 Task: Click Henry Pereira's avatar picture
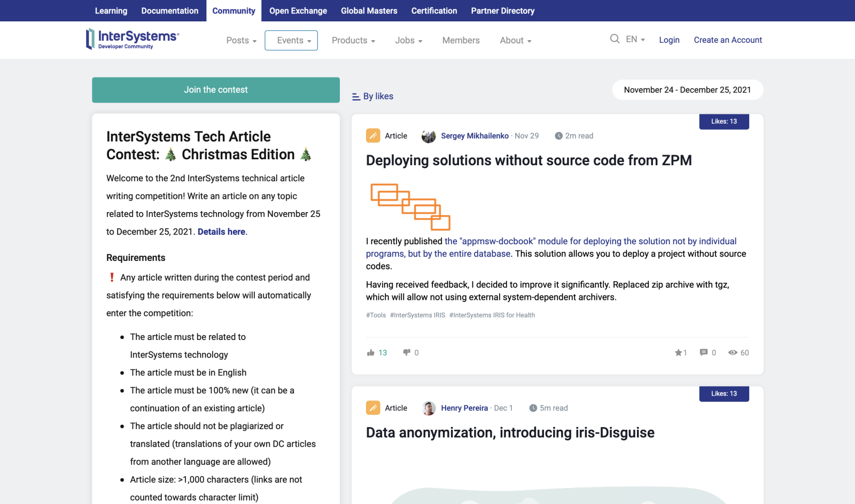point(429,408)
